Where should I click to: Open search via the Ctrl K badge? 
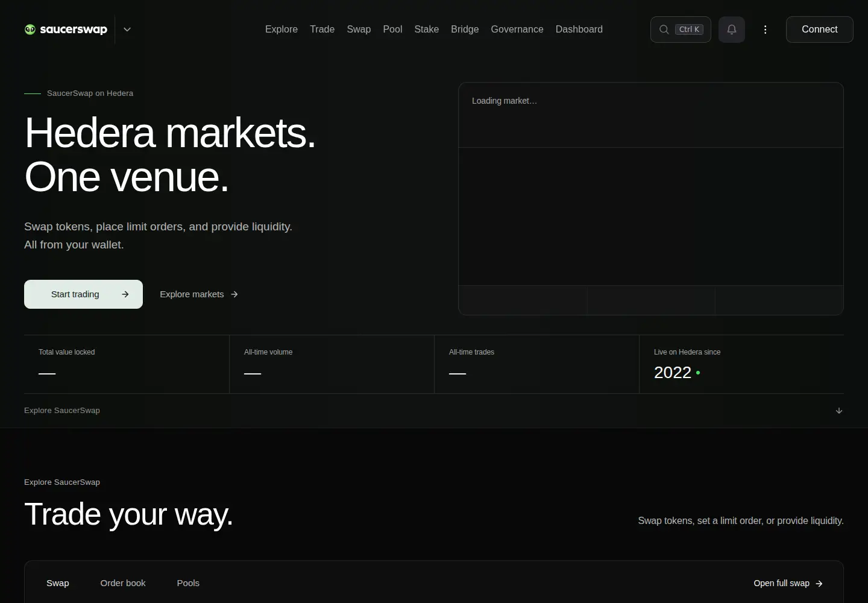tap(689, 30)
